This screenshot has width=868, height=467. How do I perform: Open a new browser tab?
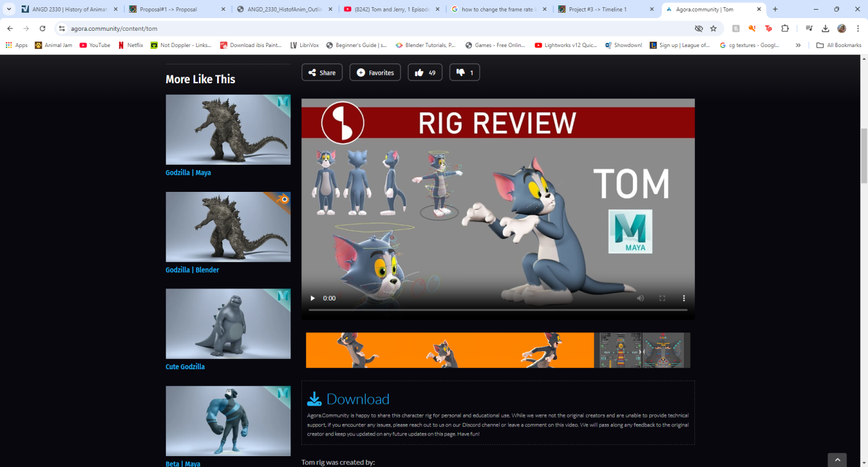[775, 9]
